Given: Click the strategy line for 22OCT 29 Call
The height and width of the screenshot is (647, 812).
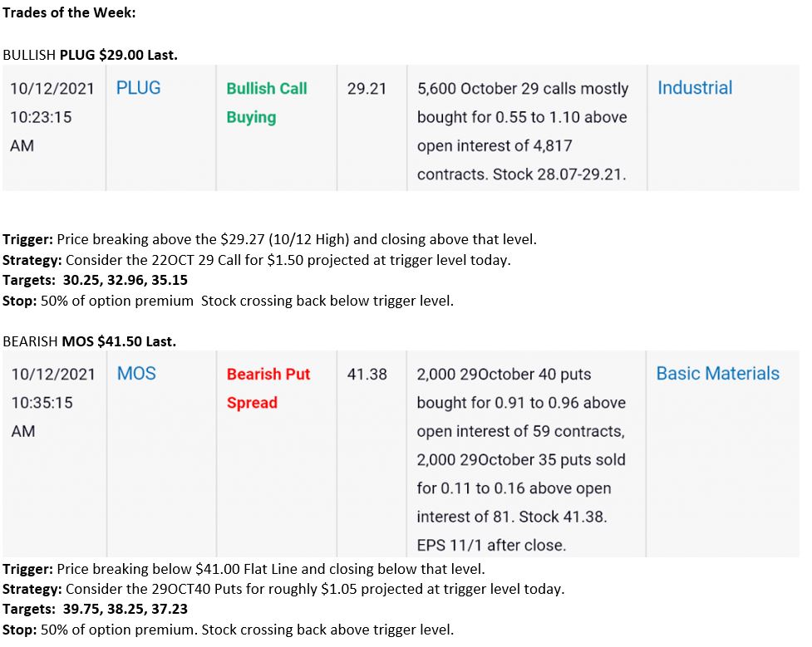Looking at the screenshot, I should click(256, 260).
